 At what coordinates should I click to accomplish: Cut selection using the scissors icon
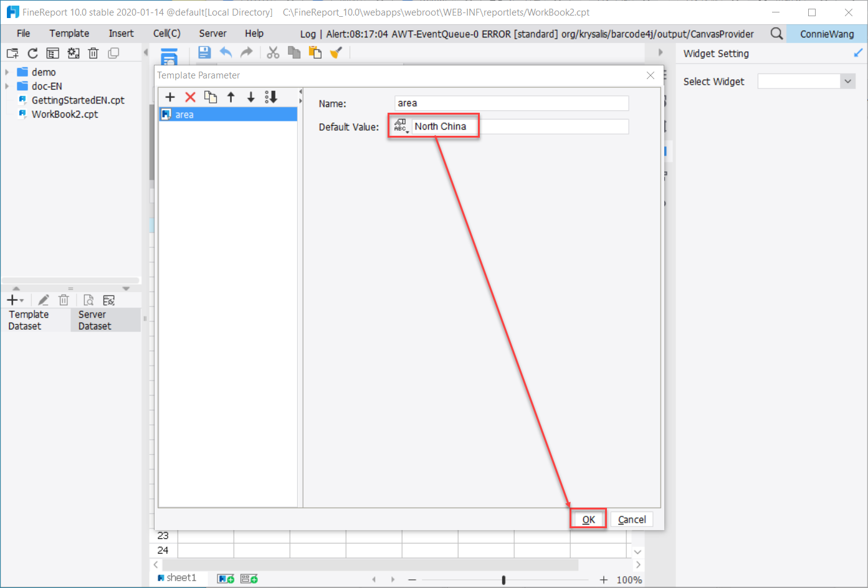(x=272, y=52)
